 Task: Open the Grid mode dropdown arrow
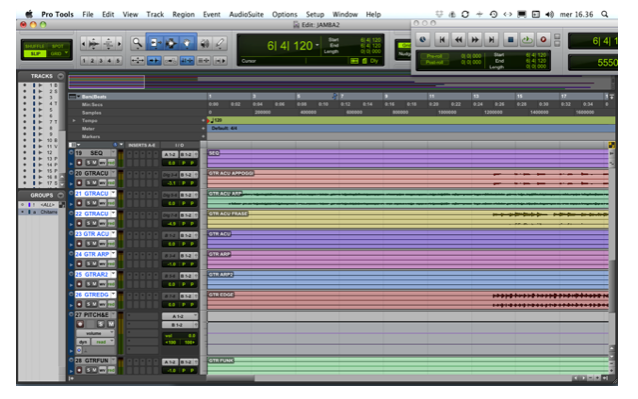(x=66, y=53)
